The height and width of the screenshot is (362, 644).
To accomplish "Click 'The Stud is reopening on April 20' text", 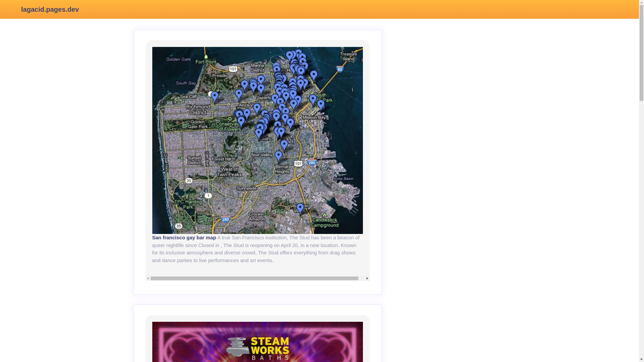I will pos(261,245).
